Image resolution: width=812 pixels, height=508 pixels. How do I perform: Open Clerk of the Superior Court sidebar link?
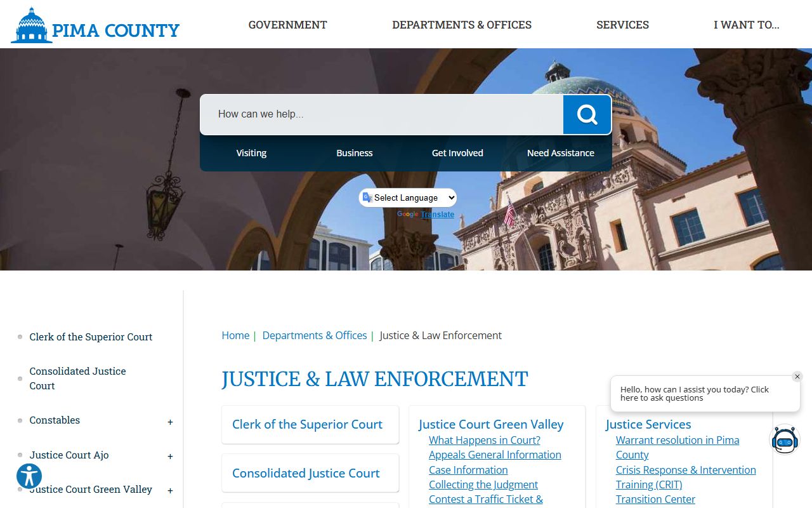(91, 337)
